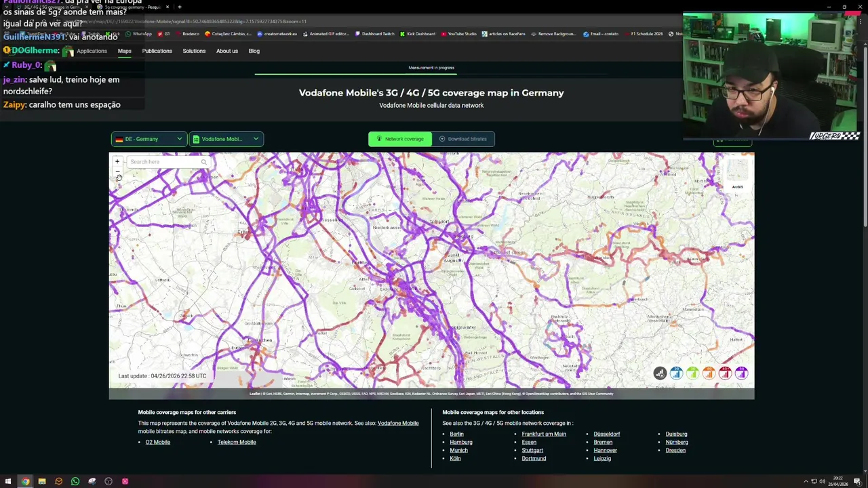Open the O2 Mobile coverage link
The width and height of the screenshot is (868, 488).
158,442
